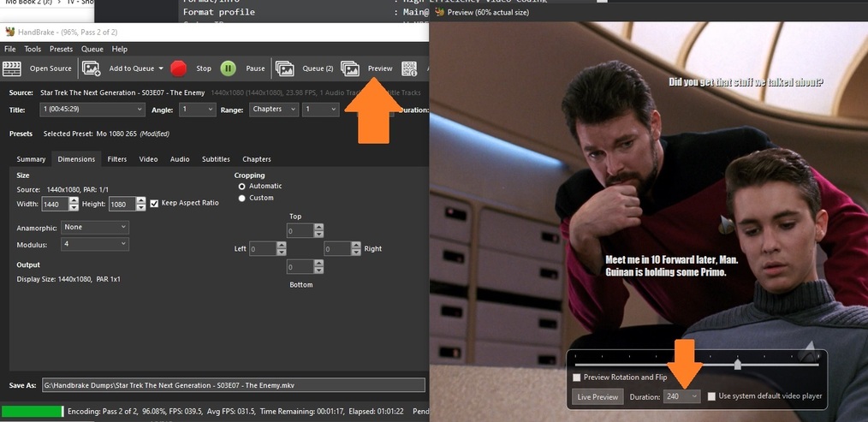This screenshot has height=422, width=868.
Task: Click the green Pause icon
Action: pyautogui.click(x=228, y=68)
